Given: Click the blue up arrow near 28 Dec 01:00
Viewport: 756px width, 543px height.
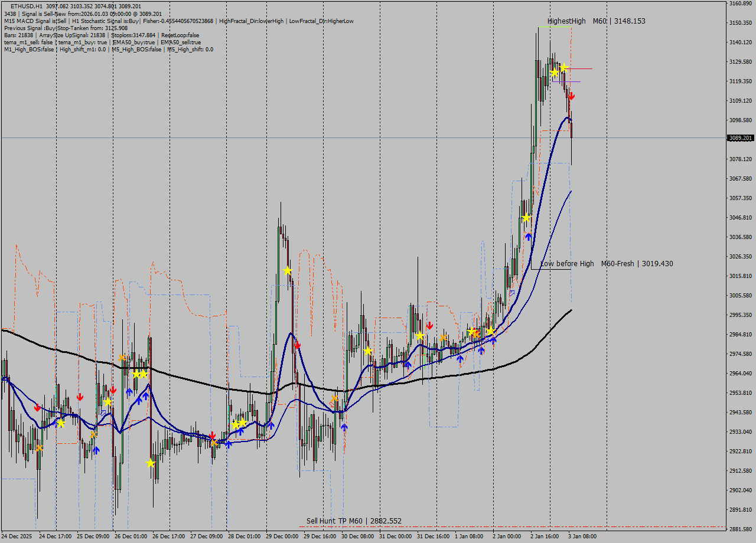Looking at the screenshot, I should point(228,443).
